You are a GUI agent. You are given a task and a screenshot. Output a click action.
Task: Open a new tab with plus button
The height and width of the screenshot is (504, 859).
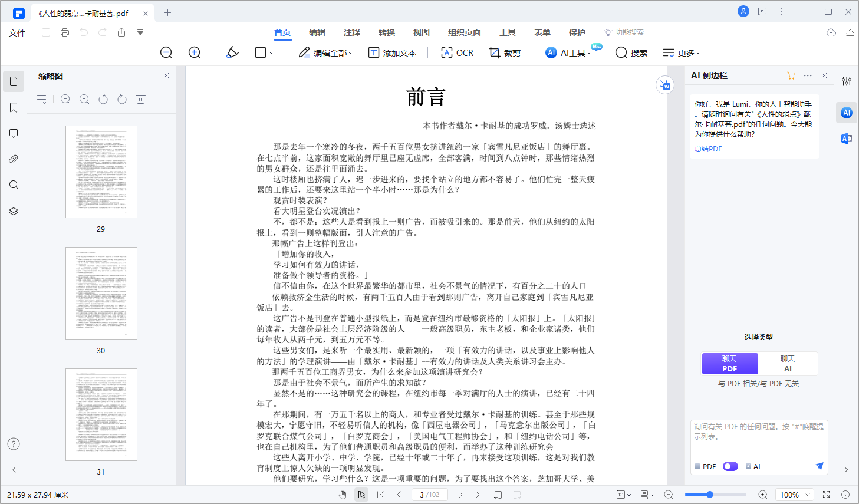pyautogui.click(x=167, y=12)
